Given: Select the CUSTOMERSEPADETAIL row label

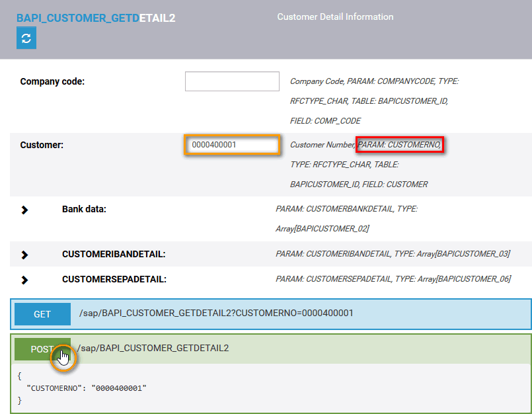Looking at the screenshot, I should point(114,279).
